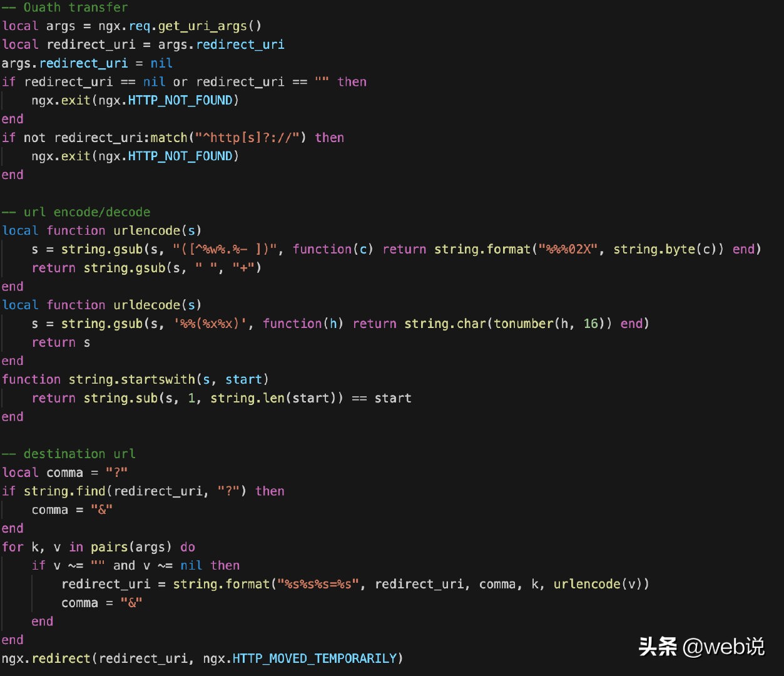Click the line 'local args = ngx.req.get_uri_args()'

tap(131, 26)
